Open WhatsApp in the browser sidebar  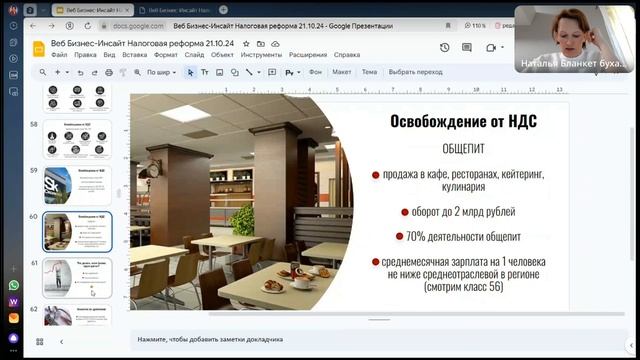pyautogui.click(x=13, y=285)
